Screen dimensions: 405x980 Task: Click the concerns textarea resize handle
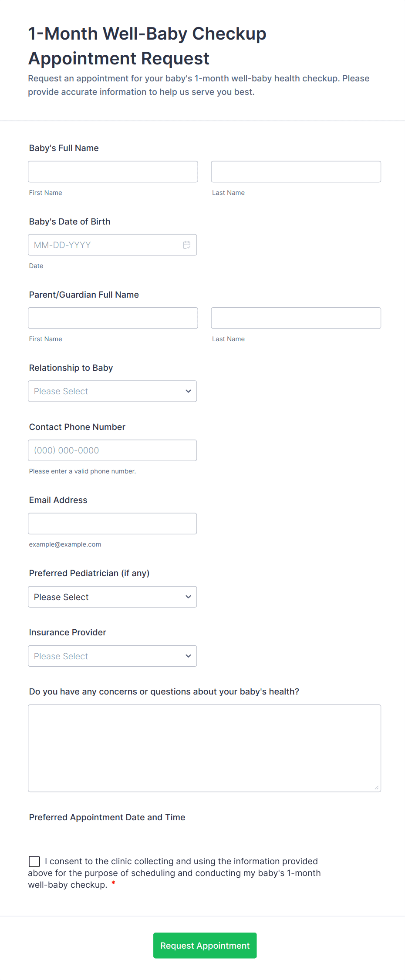(x=377, y=788)
